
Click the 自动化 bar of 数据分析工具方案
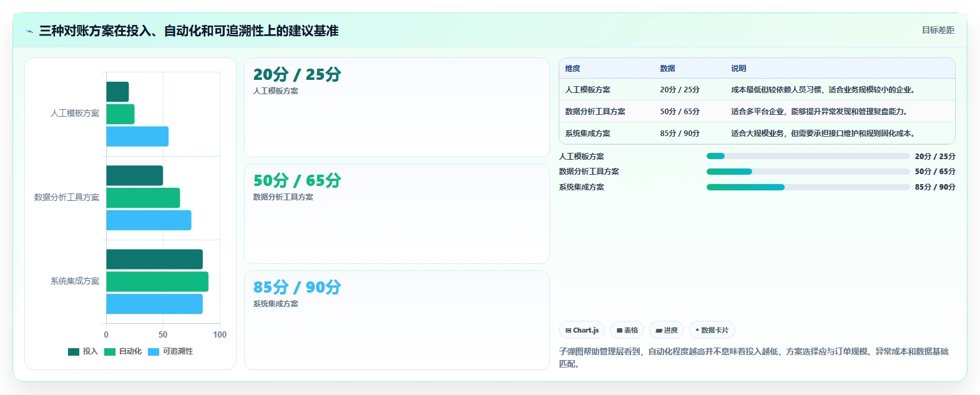point(143,198)
